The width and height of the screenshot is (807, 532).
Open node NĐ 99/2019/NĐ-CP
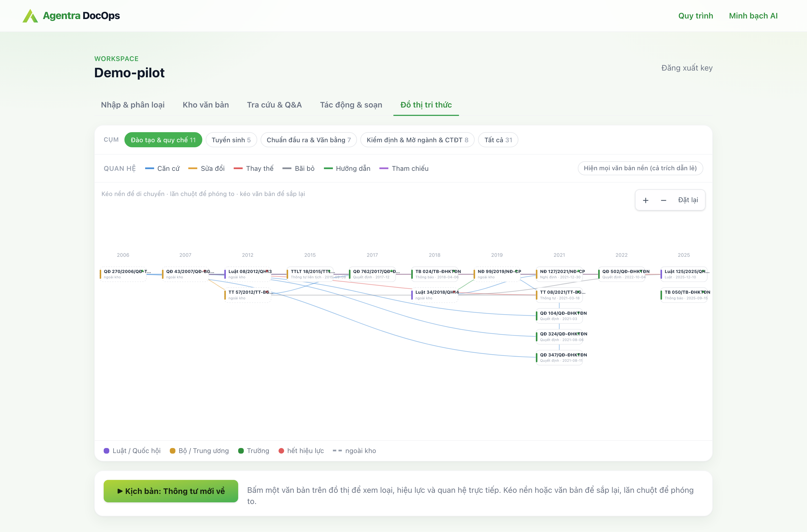tap(497, 274)
